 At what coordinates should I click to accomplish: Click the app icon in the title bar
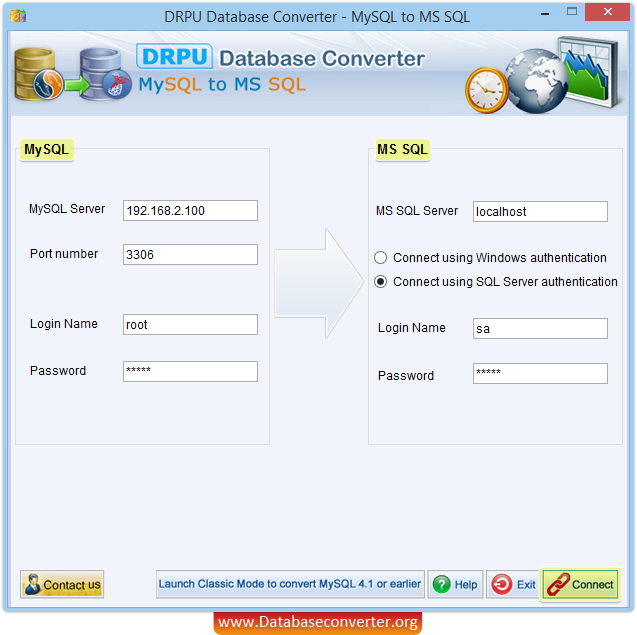pyautogui.click(x=18, y=16)
